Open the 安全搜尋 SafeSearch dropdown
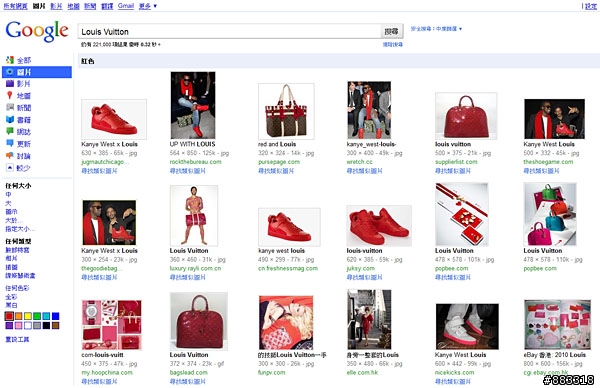The width and height of the screenshot is (600, 388). (x=436, y=29)
